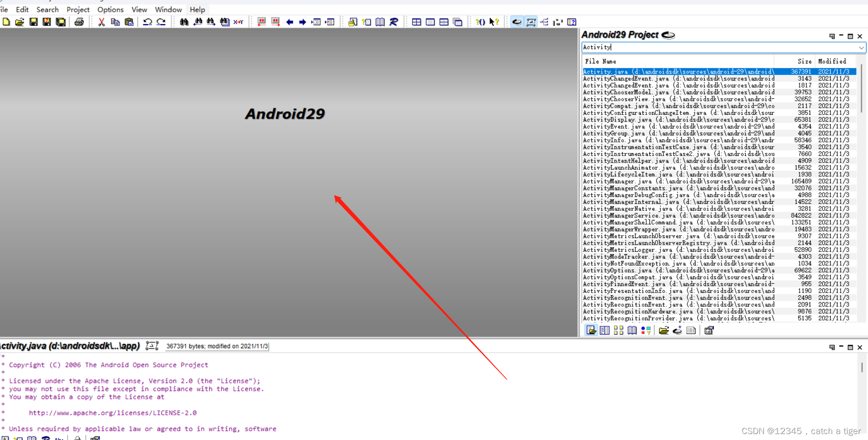This screenshot has width=868, height=440.
Task: Open the Options menu
Action: 110,9
